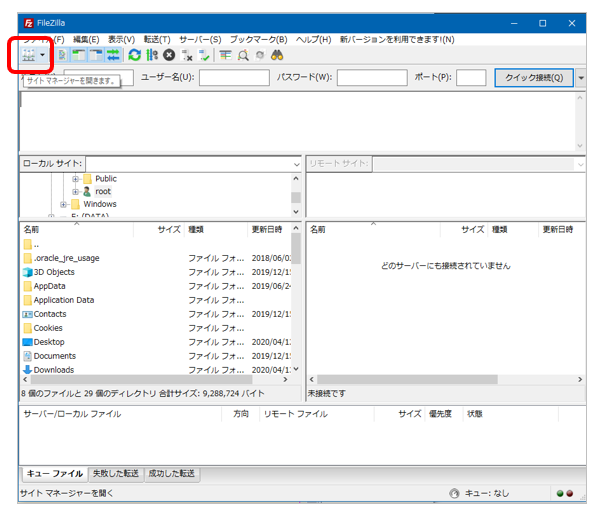Click the disconnect from server icon
Screen dimensions: 600x514
[x=187, y=55]
